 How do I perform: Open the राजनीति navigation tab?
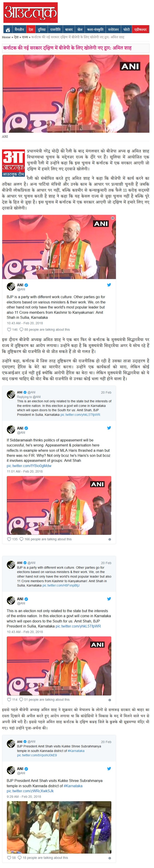(55, 30)
